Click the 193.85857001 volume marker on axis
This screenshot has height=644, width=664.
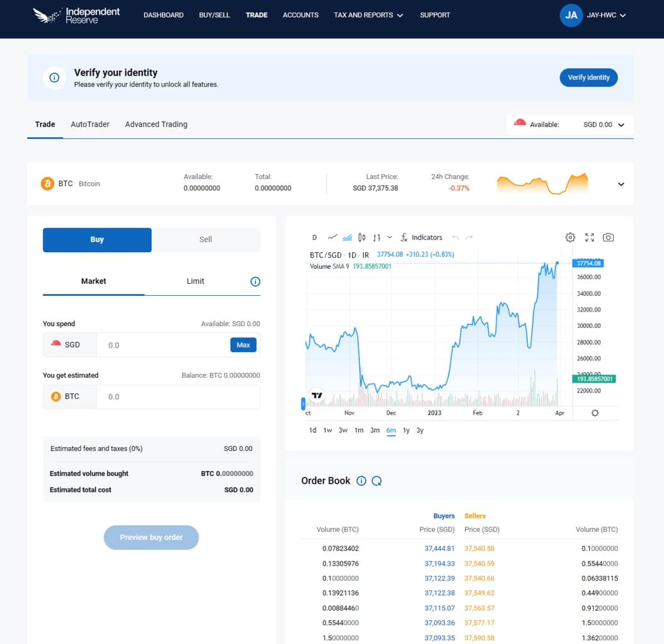click(x=594, y=379)
